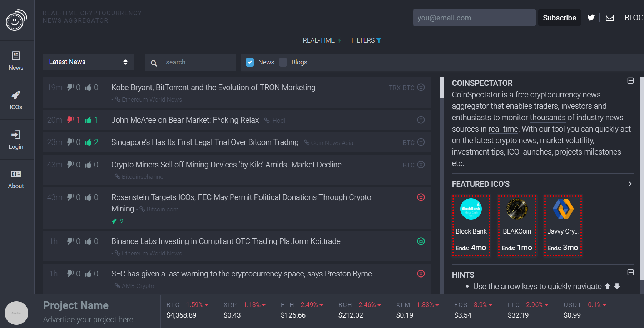Open the John McAfee on Bear Market article
The height and width of the screenshot is (328, 644).
(x=185, y=120)
